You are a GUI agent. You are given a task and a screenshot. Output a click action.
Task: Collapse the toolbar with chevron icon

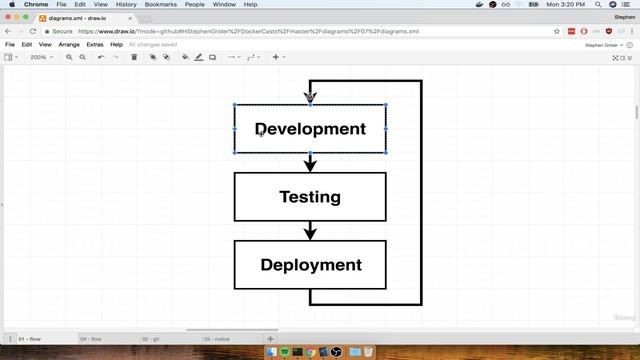(x=630, y=58)
